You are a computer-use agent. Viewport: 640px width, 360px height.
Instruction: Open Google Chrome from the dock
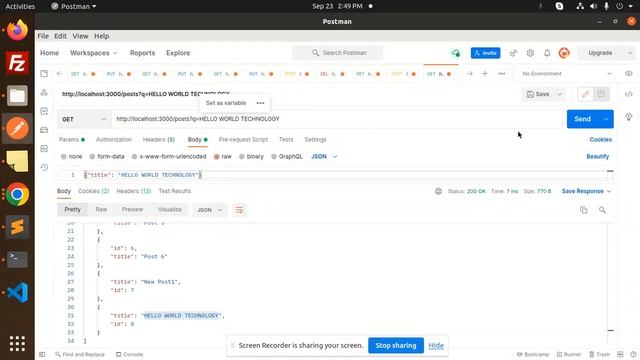[x=17, y=194]
